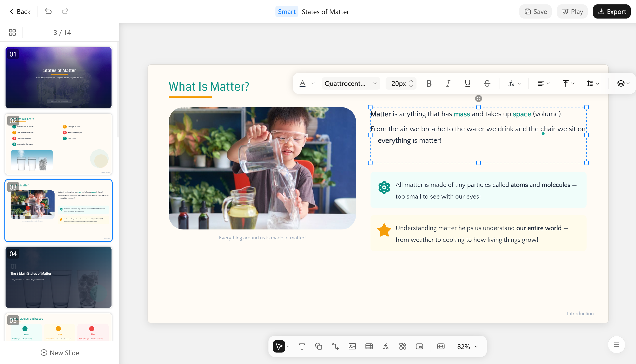636x364 pixels.
Task: Open the 82% zoom level dropdown
Action: (x=468, y=347)
